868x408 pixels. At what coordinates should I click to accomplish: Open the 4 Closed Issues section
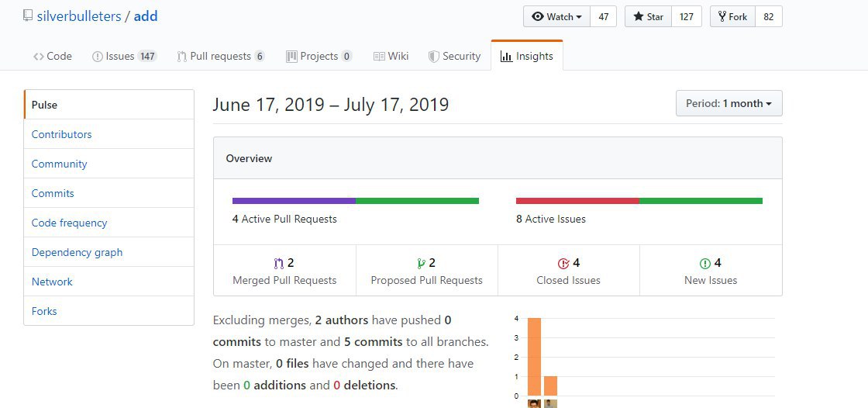[569, 271]
